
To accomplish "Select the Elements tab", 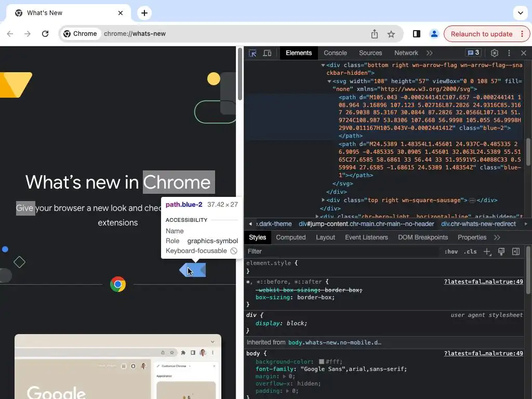I will [299, 53].
